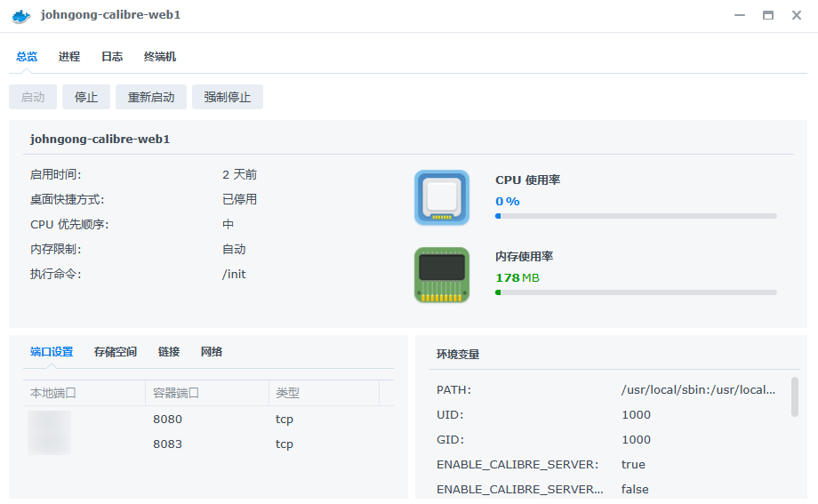Click the ENABLE_CALIBRE_SERVER: variable name
This screenshot has height=504, width=818.
coord(517,464)
